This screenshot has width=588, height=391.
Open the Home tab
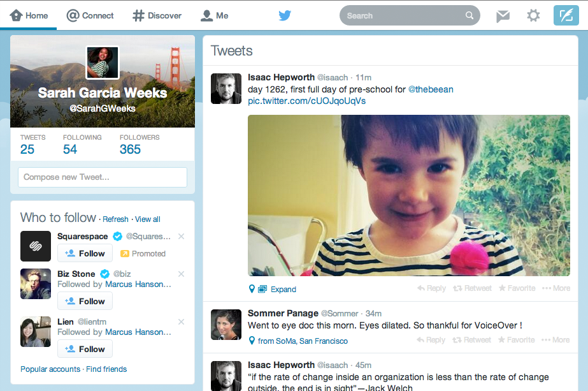[29, 16]
